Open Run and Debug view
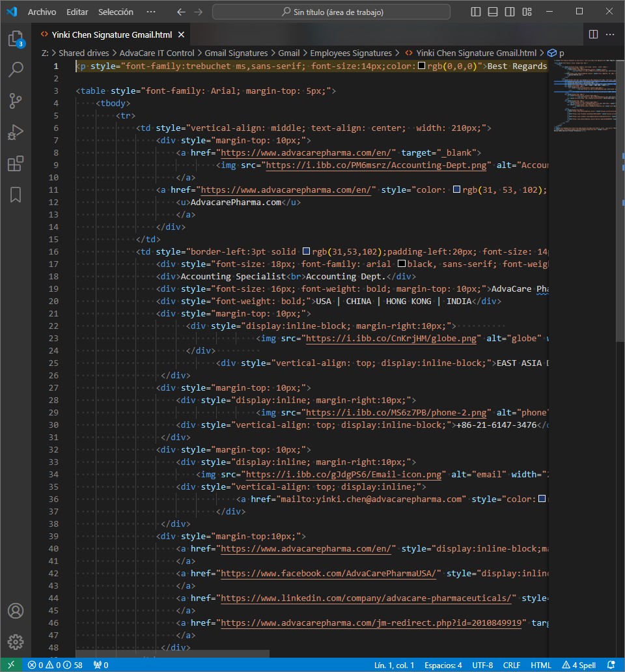625x672 pixels. point(16,132)
